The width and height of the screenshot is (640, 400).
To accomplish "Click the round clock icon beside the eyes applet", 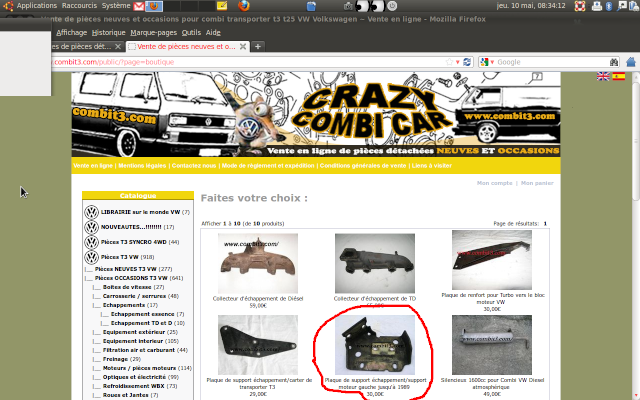I will coord(392,6).
